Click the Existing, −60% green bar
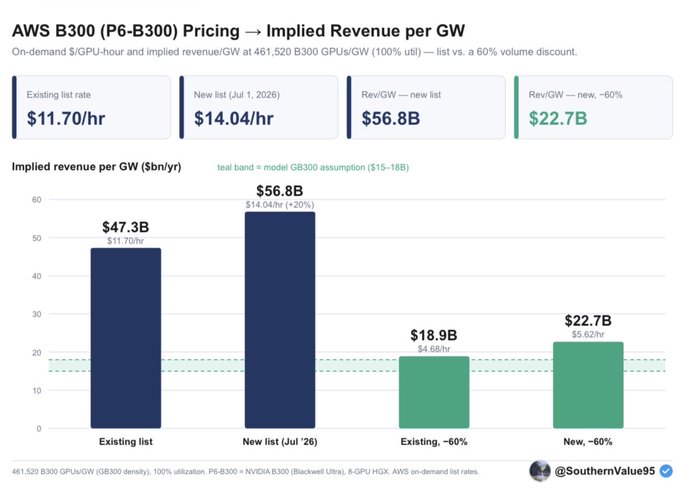Screen dimensions: 680x489 tap(434, 392)
